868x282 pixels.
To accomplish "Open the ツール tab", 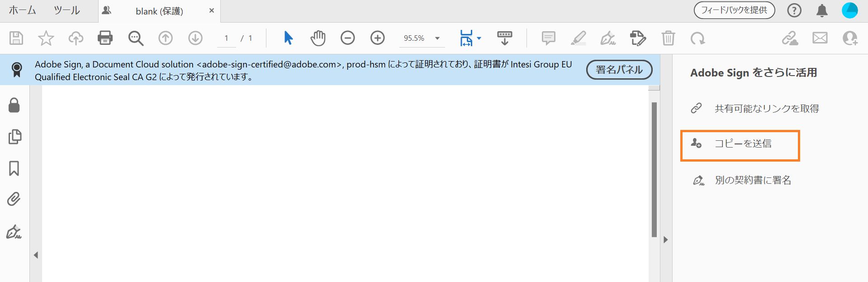I will coord(66,10).
